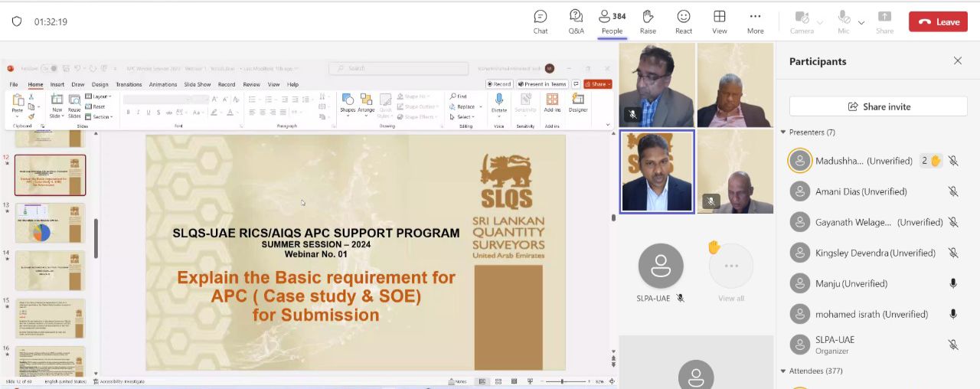Open the Mic options dropdown arrow

point(861,22)
